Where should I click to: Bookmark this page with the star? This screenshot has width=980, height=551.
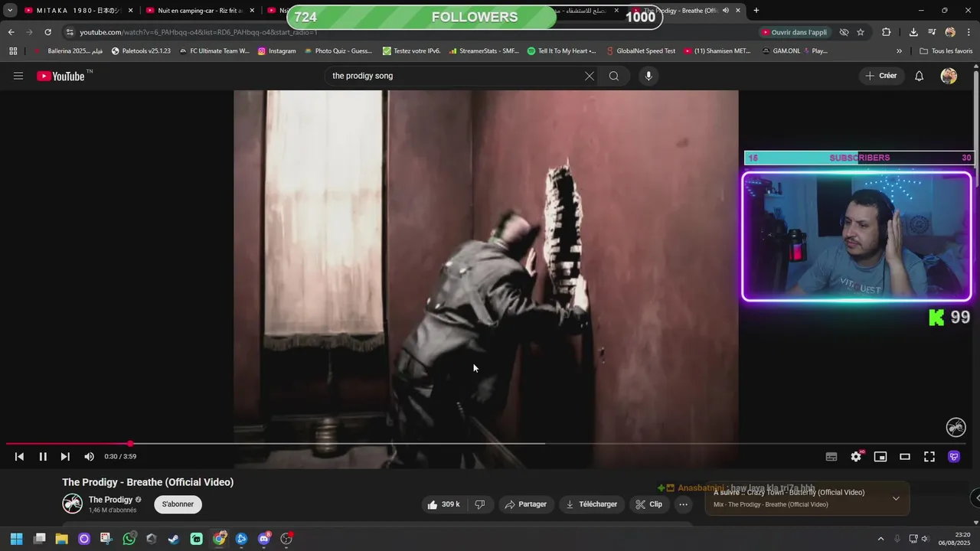coord(861,32)
